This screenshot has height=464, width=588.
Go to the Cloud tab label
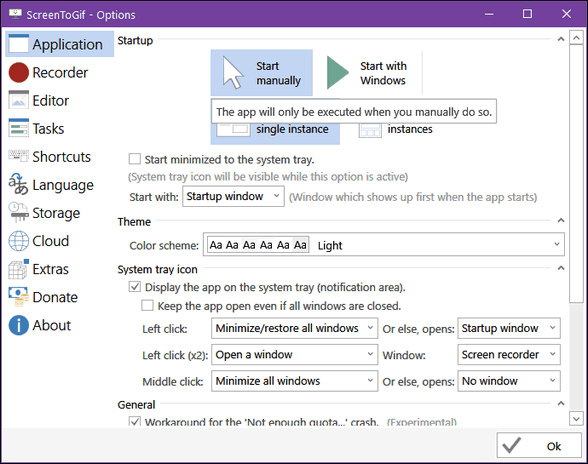(x=51, y=241)
